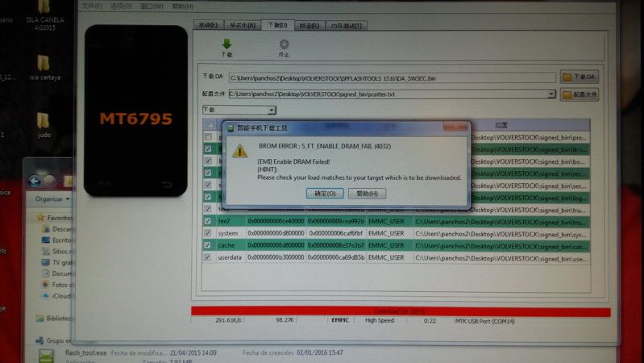Switch to the 回读(R) tab
Screen dimensions: 644x363
coord(310,26)
